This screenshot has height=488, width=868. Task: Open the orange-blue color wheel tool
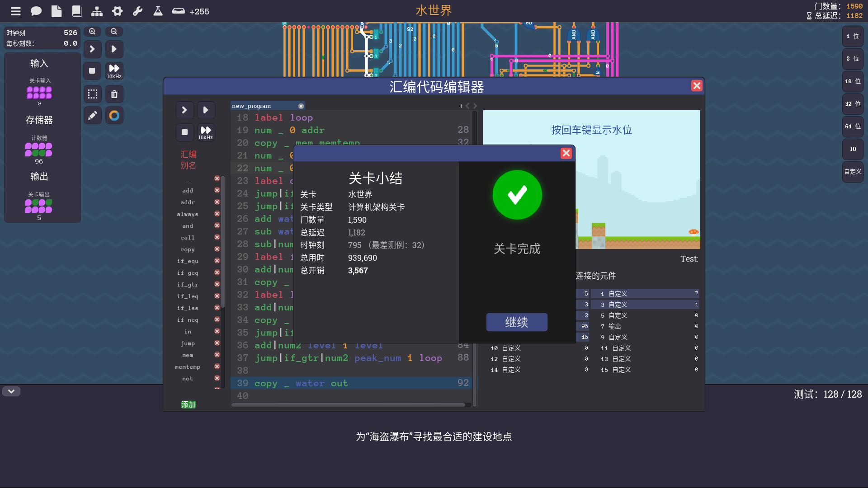(114, 116)
